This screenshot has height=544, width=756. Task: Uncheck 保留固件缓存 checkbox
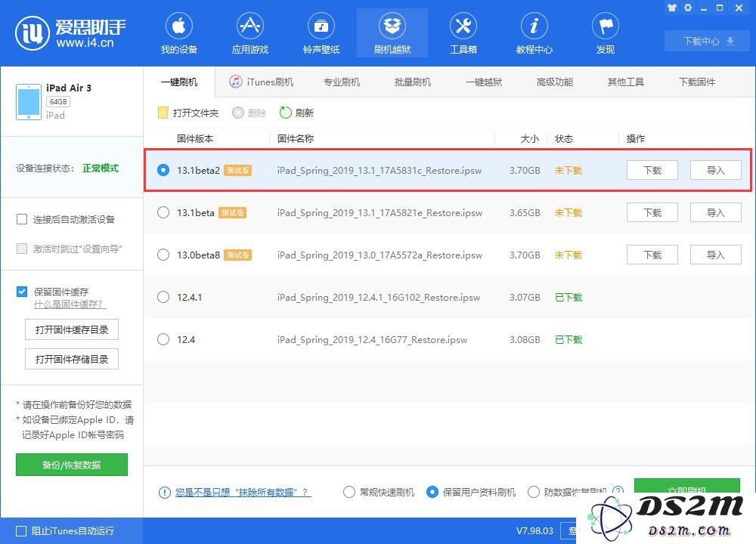(22, 292)
